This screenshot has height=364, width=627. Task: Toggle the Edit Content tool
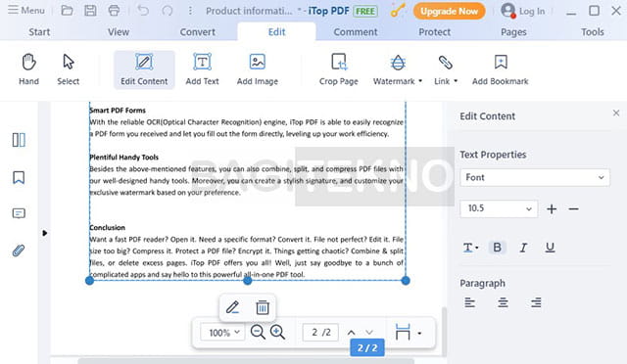click(x=144, y=69)
